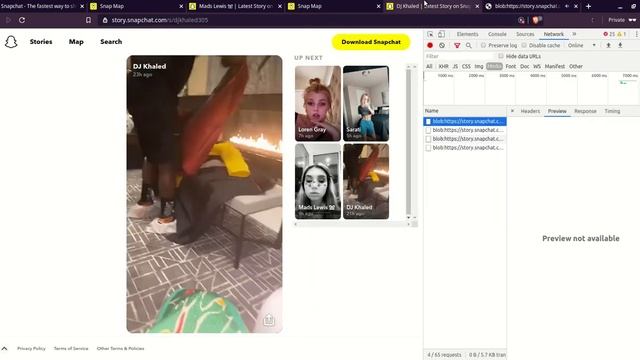Filter network requests by All
The width and height of the screenshot is (640, 360).
(x=429, y=66)
